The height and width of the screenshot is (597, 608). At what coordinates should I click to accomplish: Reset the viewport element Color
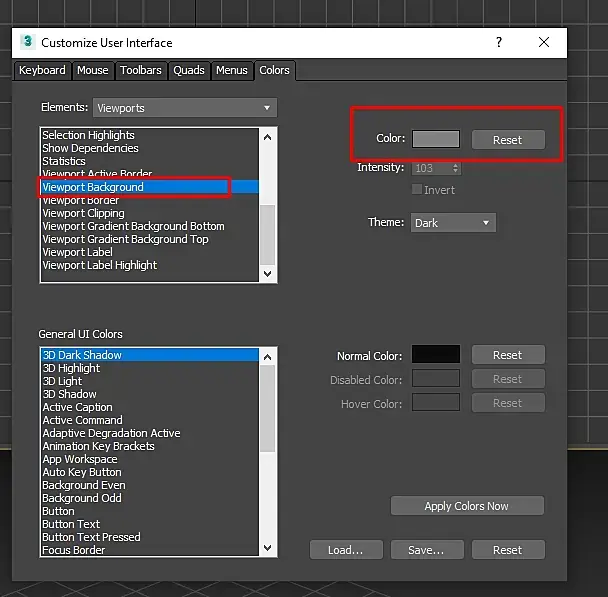click(x=508, y=140)
